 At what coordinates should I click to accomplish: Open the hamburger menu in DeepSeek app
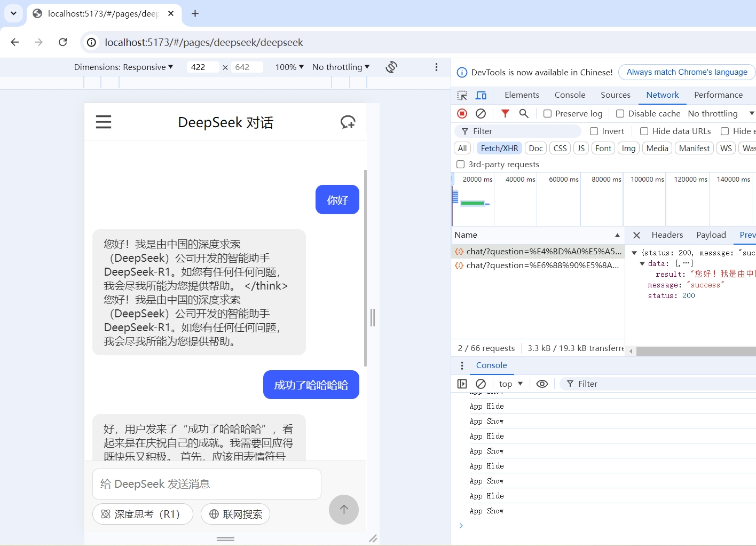[x=104, y=122]
